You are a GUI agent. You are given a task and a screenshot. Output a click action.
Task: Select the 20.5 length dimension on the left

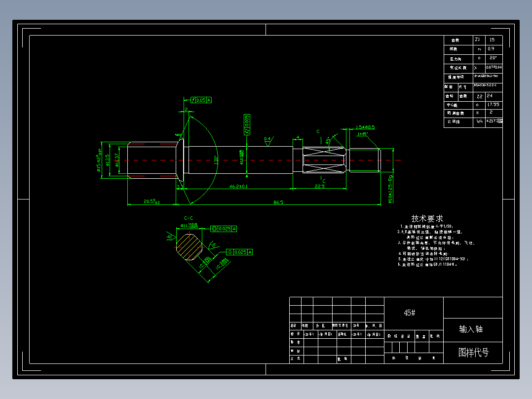(152, 201)
